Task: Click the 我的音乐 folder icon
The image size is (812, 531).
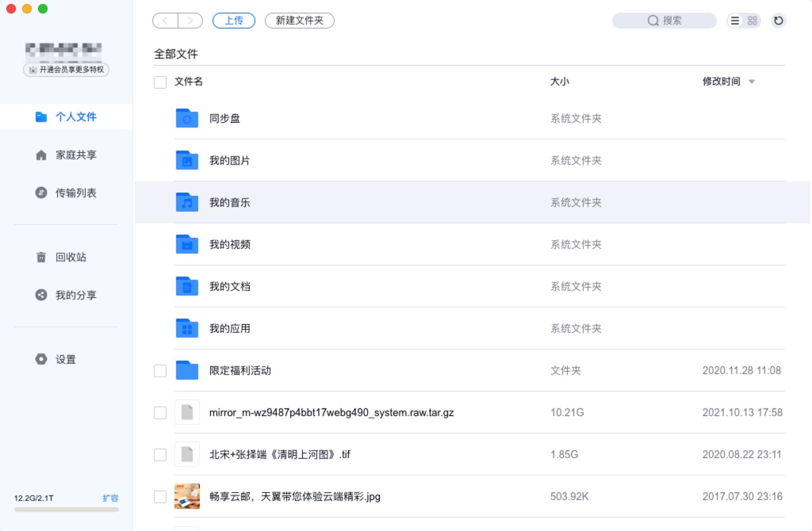Action: pos(187,202)
